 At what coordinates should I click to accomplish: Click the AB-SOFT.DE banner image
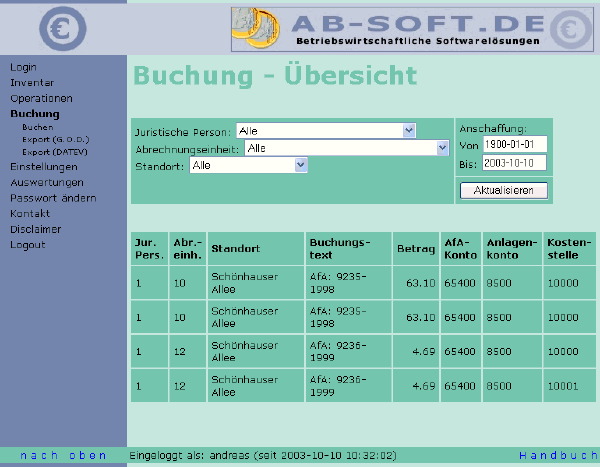coord(412,29)
